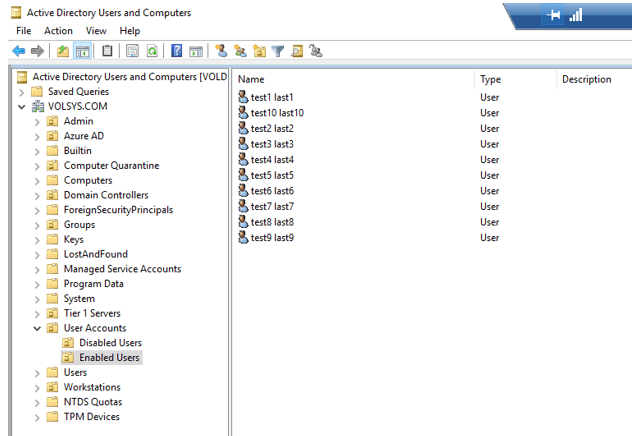Collapse the User Accounts tree node
This screenshot has width=633, height=436.
tap(37, 328)
